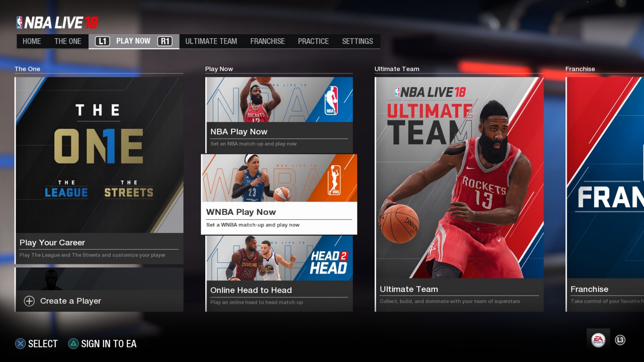The width and height of the screenshot is (644, 362).
Task: Open the Franchise card image
Action: 605,177
